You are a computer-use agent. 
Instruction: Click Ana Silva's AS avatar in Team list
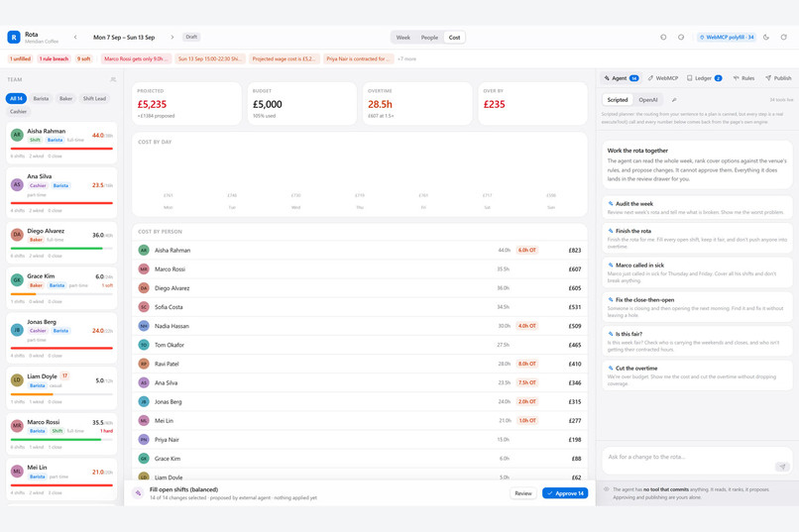tap(17, 184)
